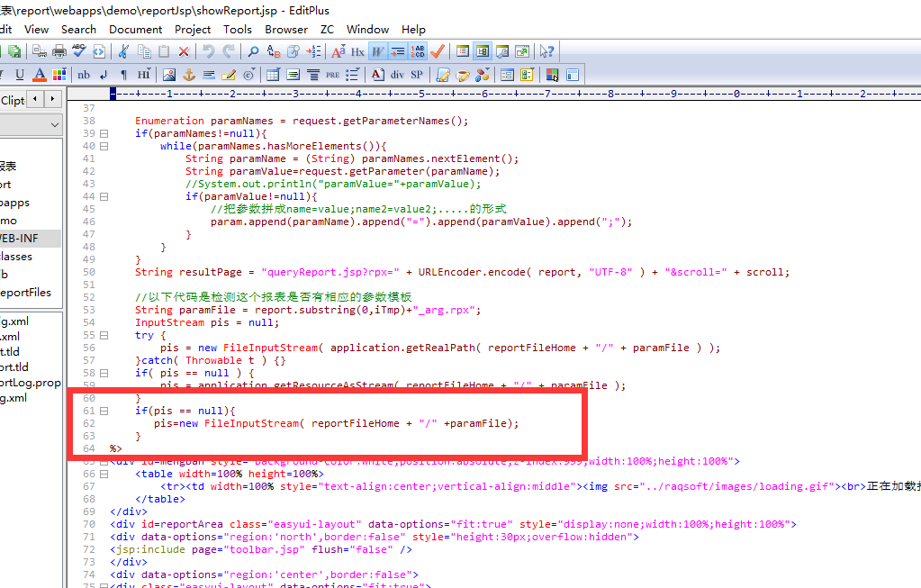Open Print Preview from the toolbar

(x=40, y=51)
